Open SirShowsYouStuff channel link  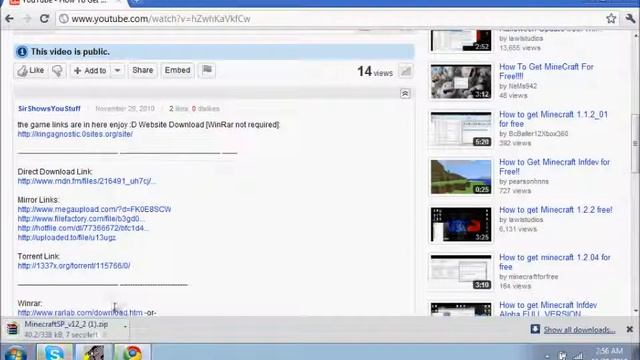49,109
